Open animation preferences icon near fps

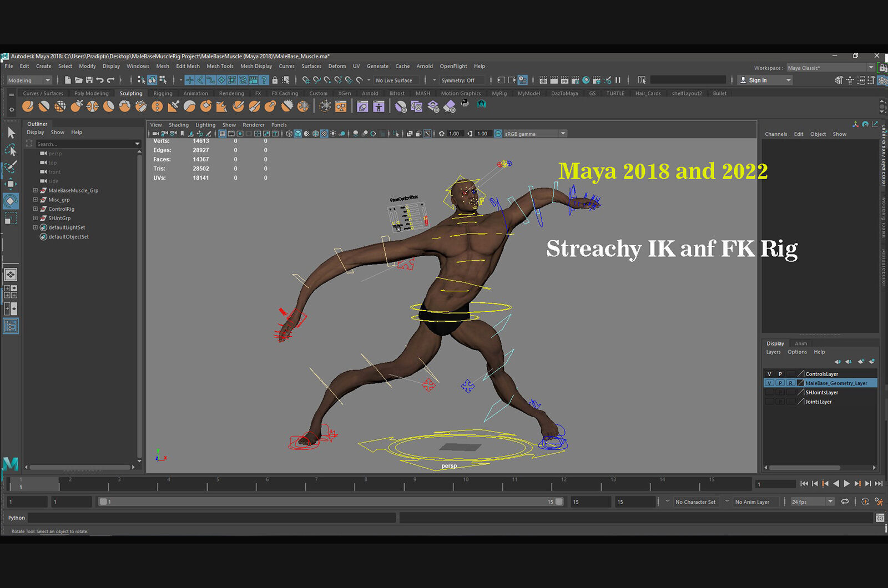coord(879,502)
